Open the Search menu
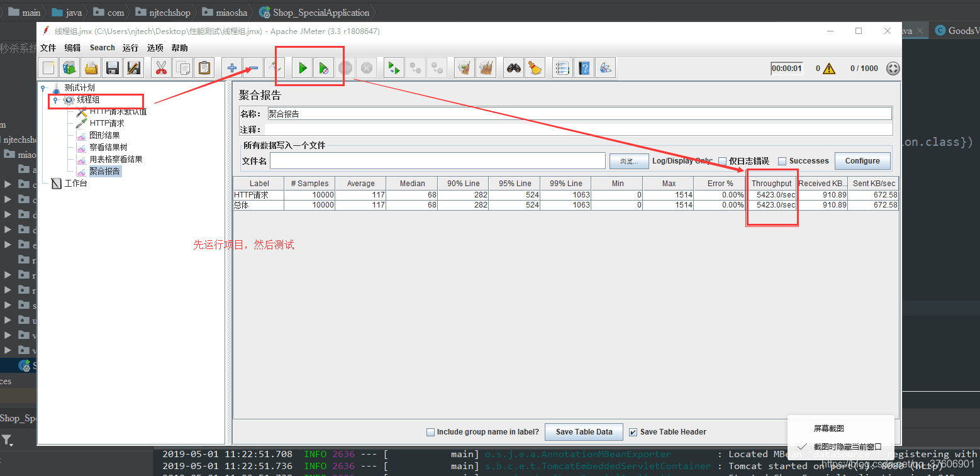980x476 pixels. [x=102, y=48]
